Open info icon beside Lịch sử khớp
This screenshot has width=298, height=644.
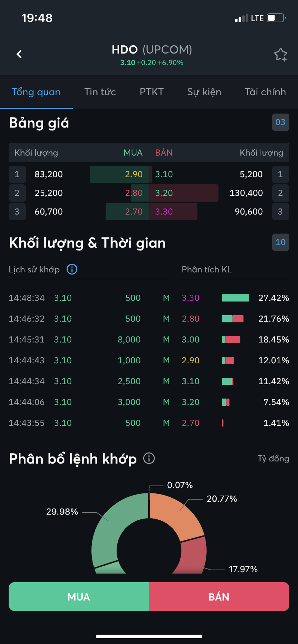coord(72,269)
